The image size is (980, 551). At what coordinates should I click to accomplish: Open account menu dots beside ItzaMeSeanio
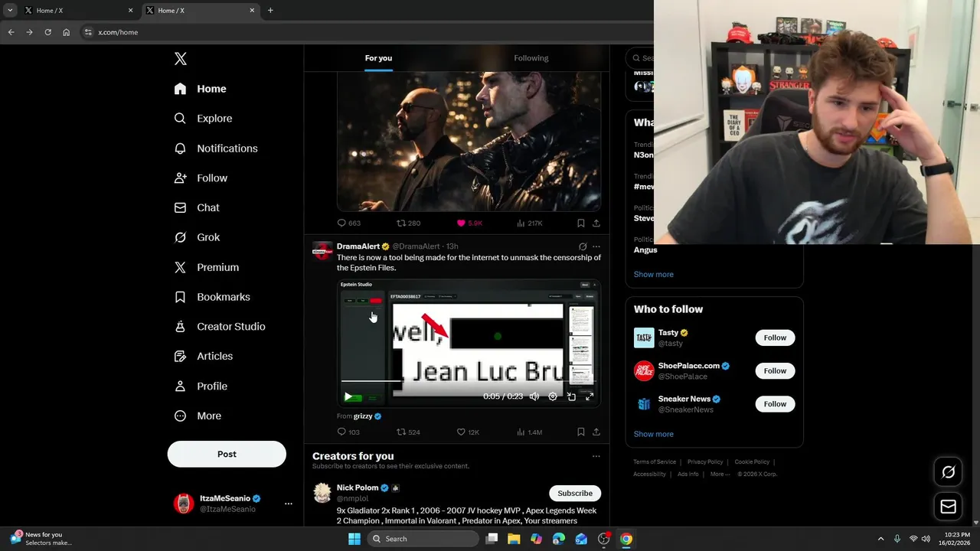click(x=289, y=504)
